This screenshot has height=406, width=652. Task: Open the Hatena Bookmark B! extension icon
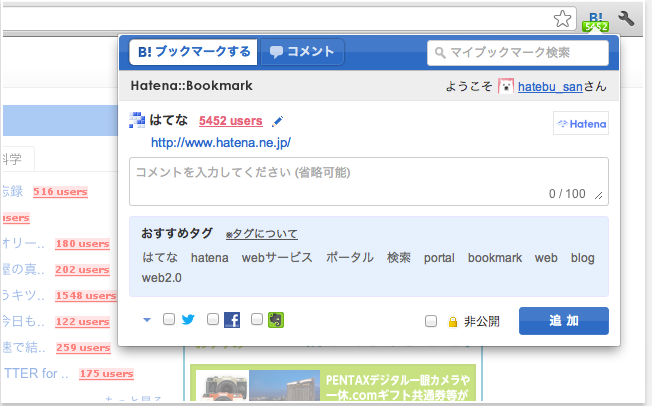point(595,22)
